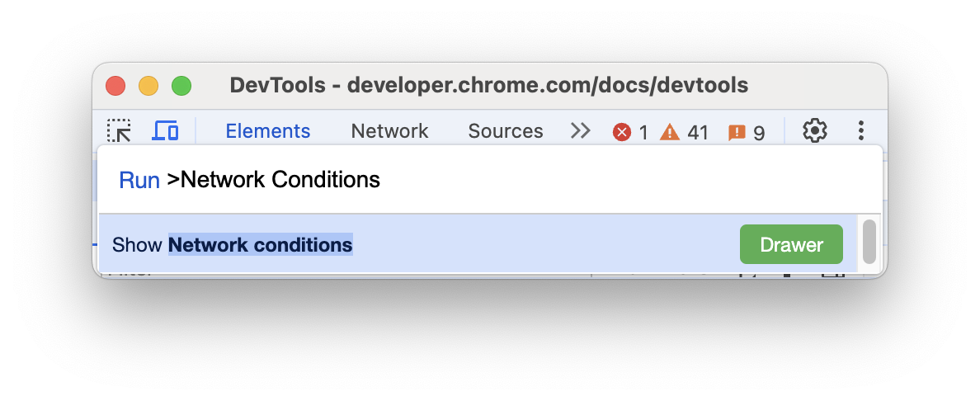Select the Show Network conditions command

click(x=412, y=245)
